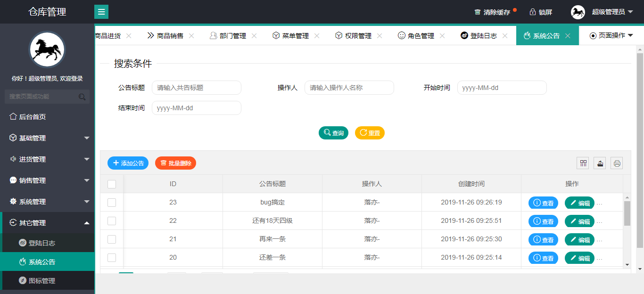Viewport: 644px width, 294px height.
Task: Click the hamburger menu collapse icon
Action: (x=101, y=12)
